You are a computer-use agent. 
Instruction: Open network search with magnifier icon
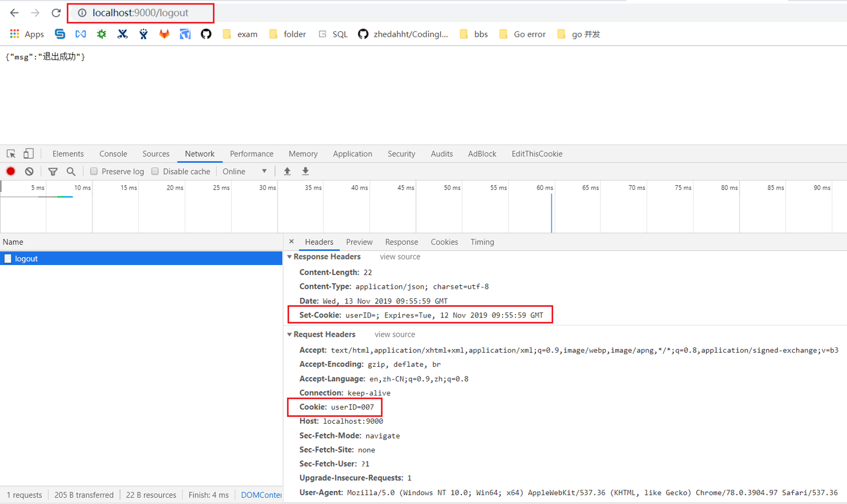(x=71, y=171)
